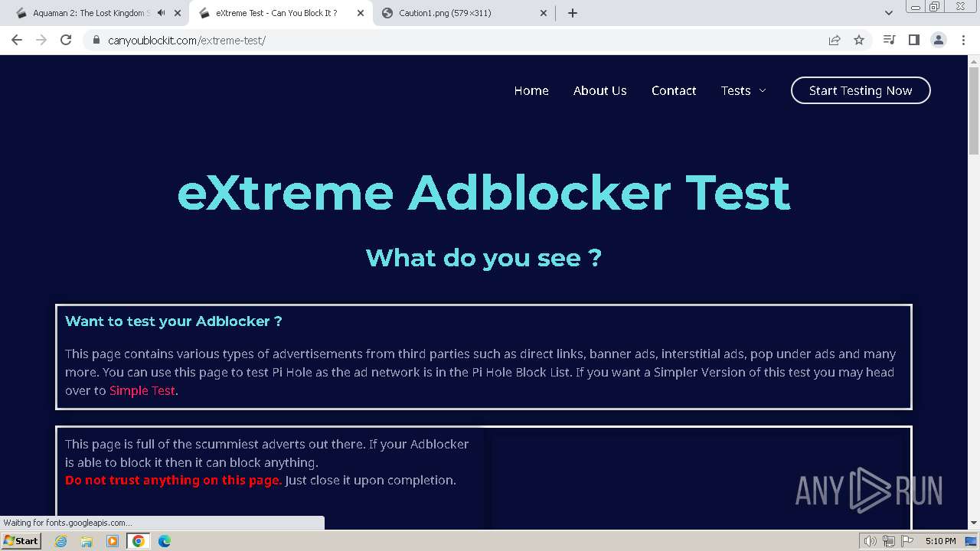Close the eXtreme Test tab
Screen dimensions: 980x551
[x=361, y=13]
